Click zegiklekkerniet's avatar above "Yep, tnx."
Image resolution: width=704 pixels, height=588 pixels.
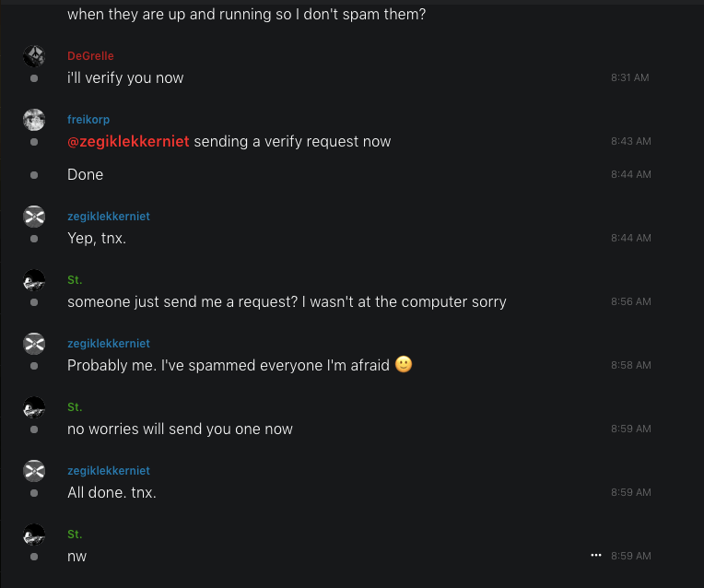(34, 217)
